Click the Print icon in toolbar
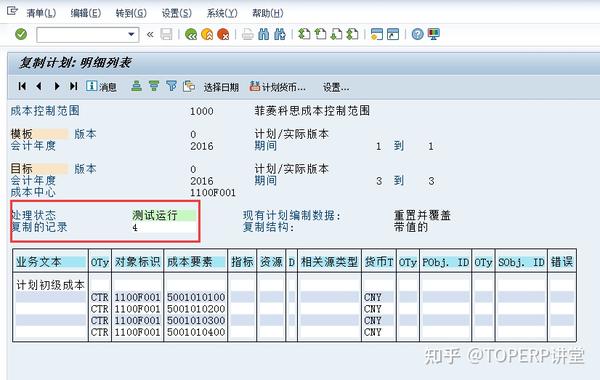 (x=247, y=34)
